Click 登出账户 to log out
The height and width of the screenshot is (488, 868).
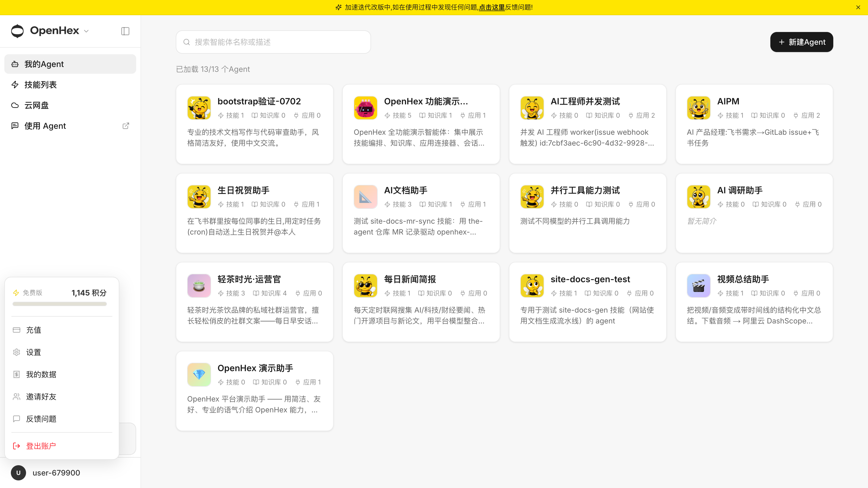62,446
